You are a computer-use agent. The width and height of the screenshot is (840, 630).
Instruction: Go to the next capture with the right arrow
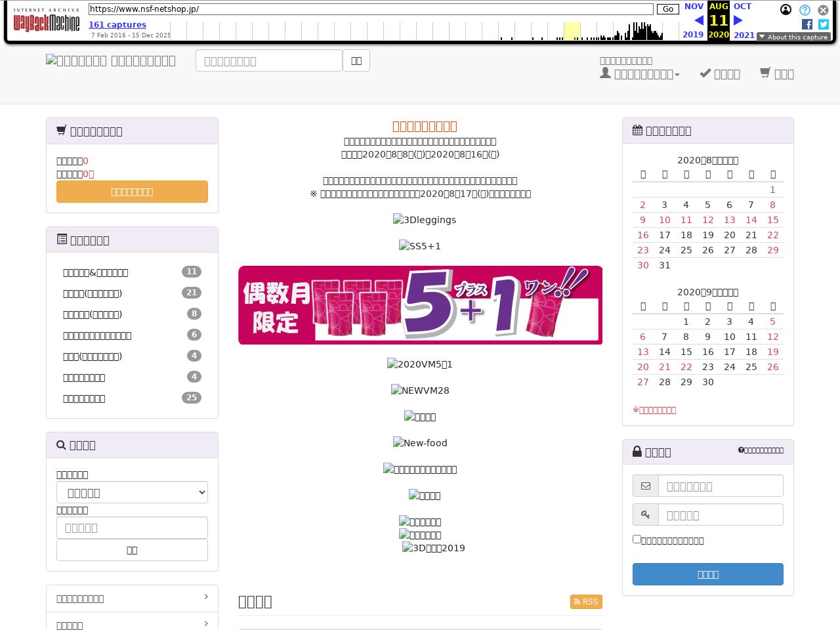point(738,20)
